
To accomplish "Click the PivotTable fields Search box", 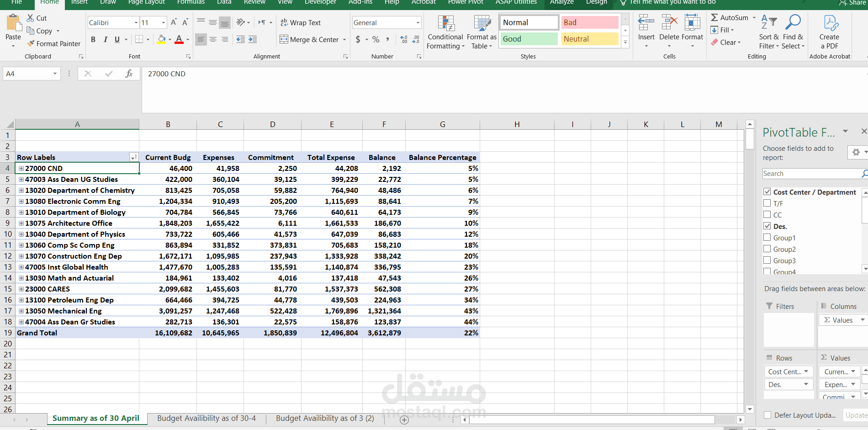I will pos(812,174).
